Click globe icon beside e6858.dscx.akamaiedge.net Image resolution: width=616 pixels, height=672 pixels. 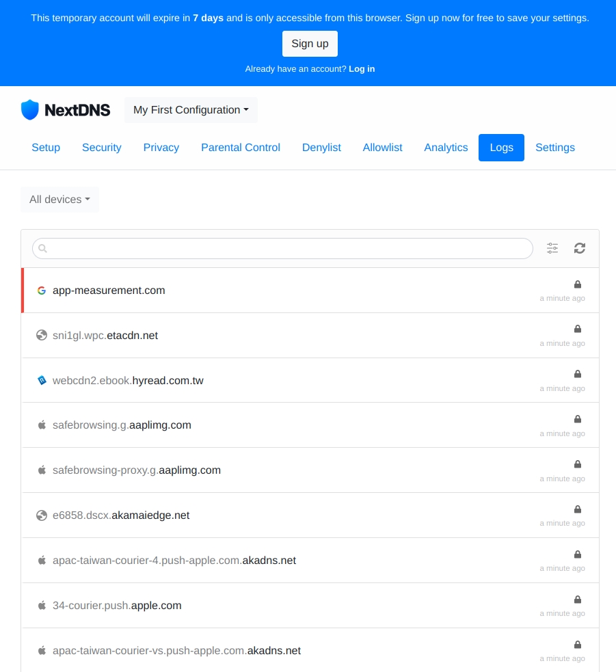(x=42, y=515)
